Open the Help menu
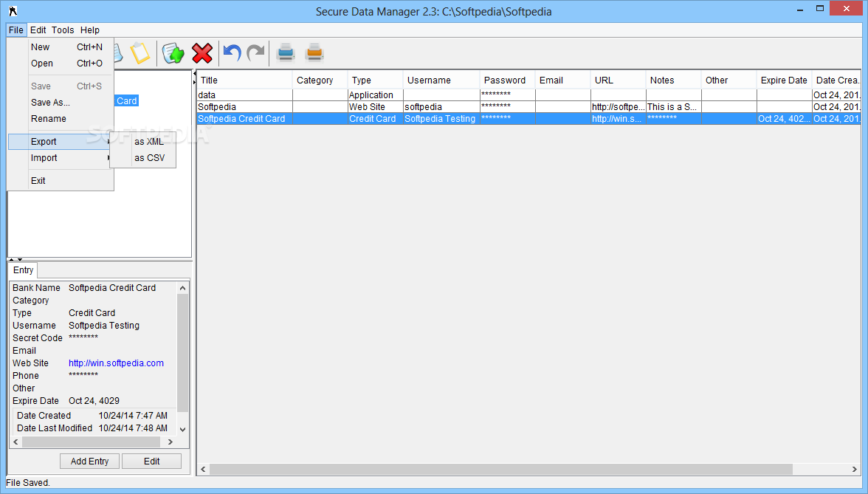The image size is (868, 494). [x=90, y=30]
